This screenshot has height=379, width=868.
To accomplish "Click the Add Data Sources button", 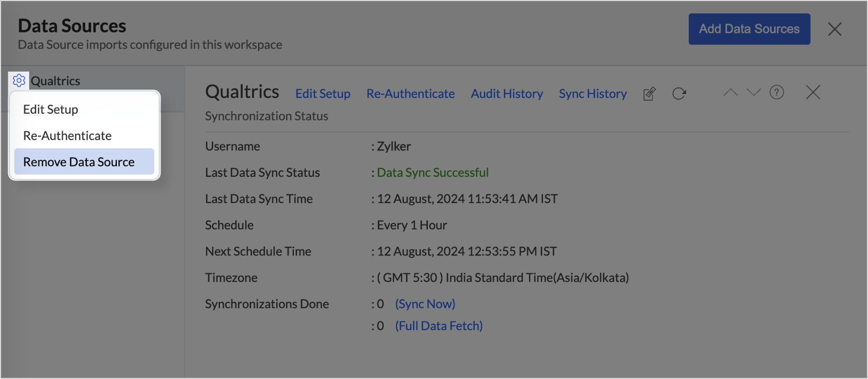I will tap(749, 29).
